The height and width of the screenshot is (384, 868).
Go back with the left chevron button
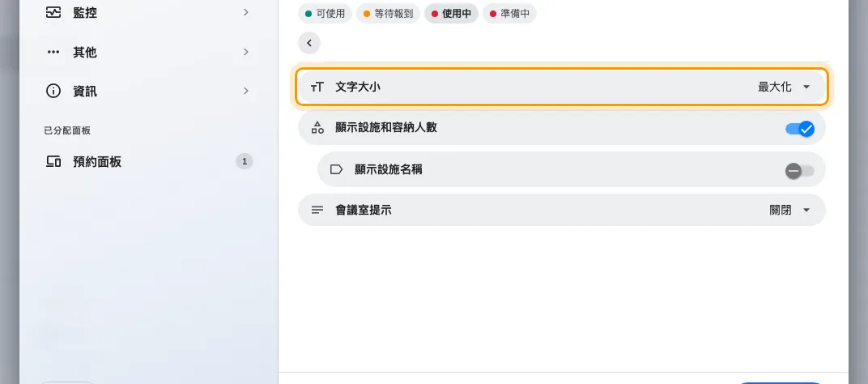pyautogui.click(x=309, y=43)
